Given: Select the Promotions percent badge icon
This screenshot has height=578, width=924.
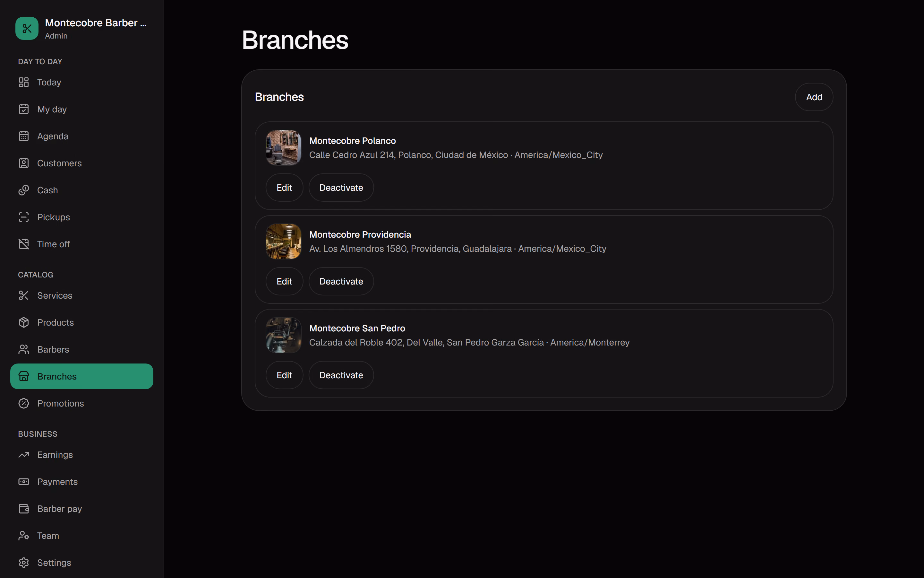Looking at the screenshot, I should 24,403.
